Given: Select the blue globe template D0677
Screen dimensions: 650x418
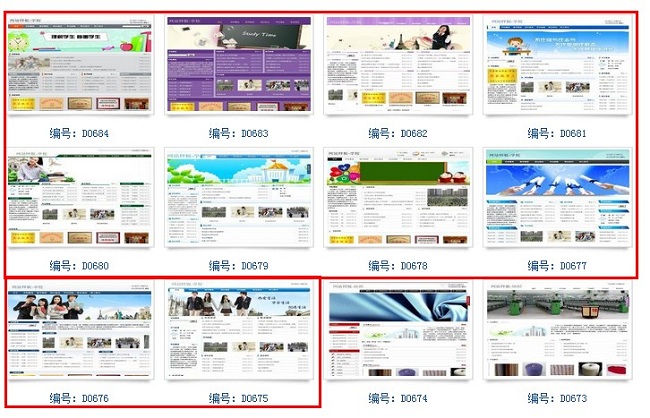Looking at the screenshot, I should point(557,200).
